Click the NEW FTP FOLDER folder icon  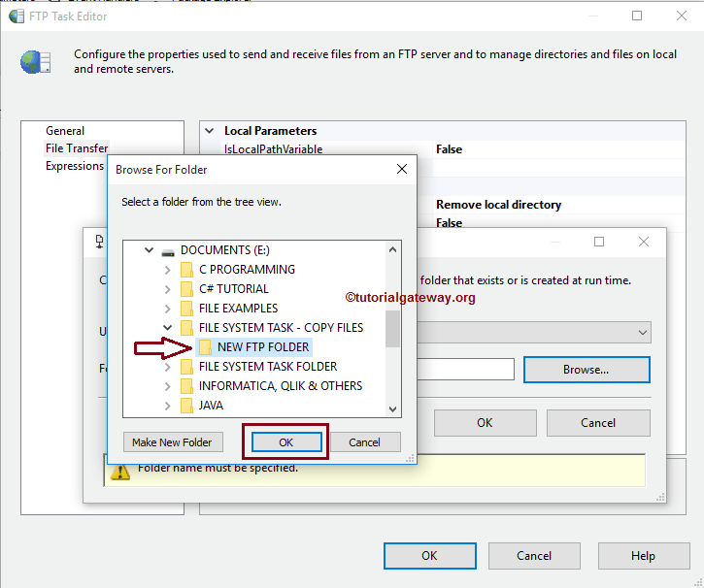(x=205, y=347)
